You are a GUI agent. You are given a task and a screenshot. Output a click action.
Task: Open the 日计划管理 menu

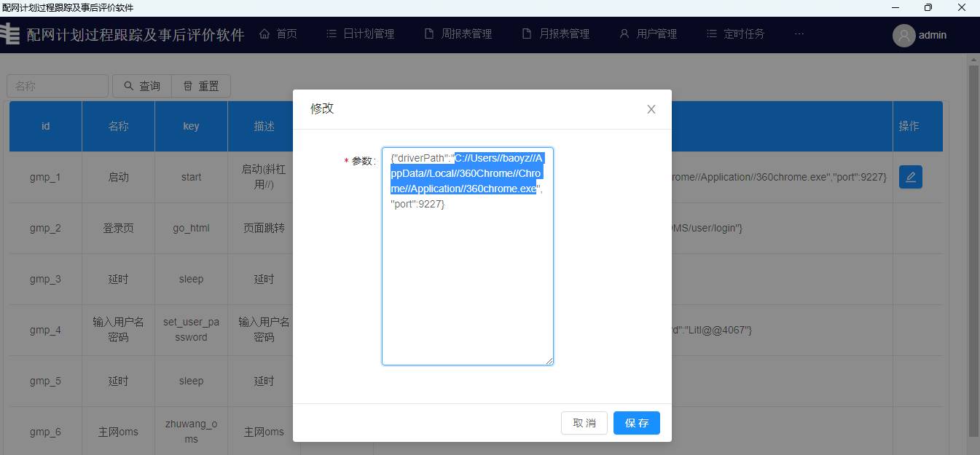[x=360, y=33]
